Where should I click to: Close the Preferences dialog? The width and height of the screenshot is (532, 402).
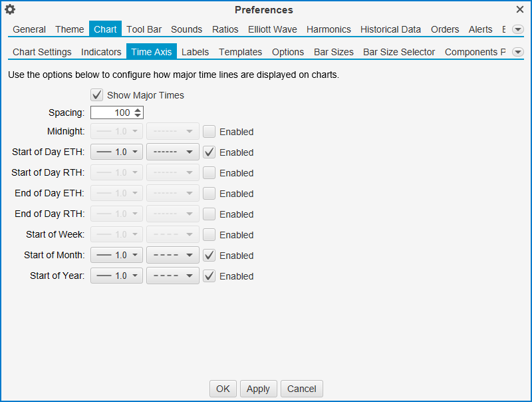tap(520, 9)
